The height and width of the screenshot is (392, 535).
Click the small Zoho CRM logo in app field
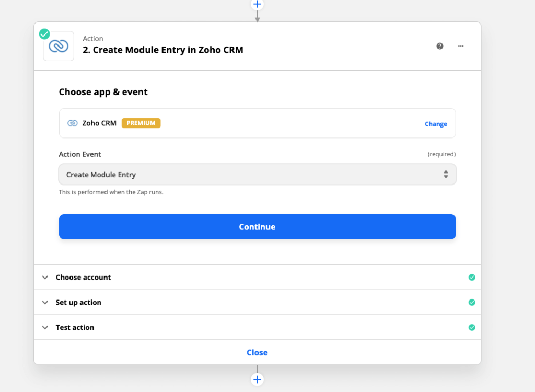click(72, 123)
